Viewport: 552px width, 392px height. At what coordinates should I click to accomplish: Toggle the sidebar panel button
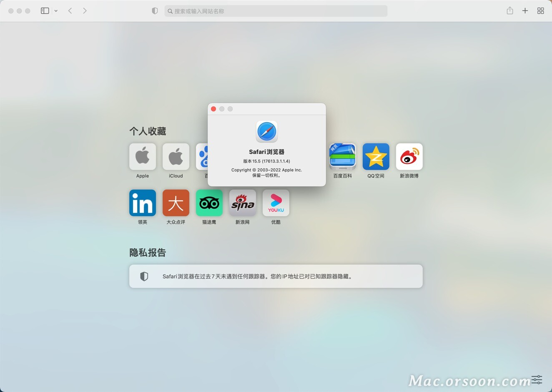pos(45,11)
